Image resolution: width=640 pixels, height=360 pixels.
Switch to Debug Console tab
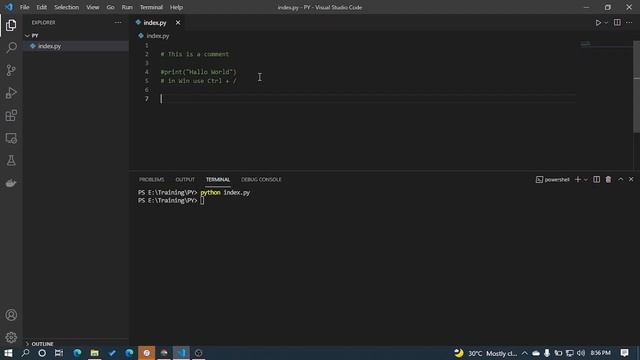pyautogui.click(x=261, y=180)
